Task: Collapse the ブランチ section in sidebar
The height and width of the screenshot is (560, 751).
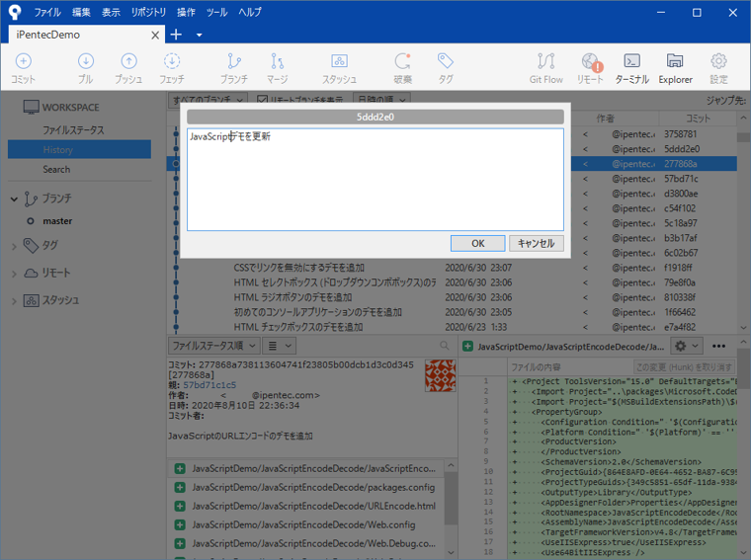Action: (15, 199)
